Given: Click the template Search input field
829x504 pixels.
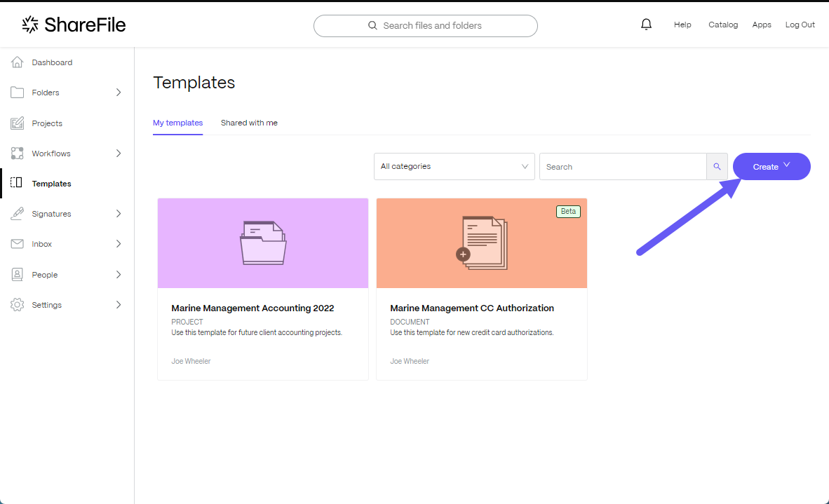Looking at the screenshot, I should click(x=623, y=166).
